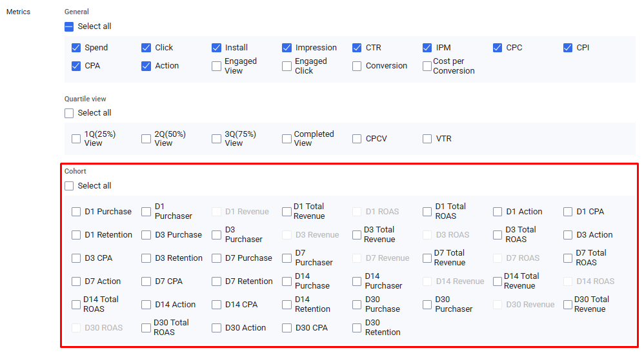Check the D3 Total ROAS box
The width and height of the screenshot is (644, 357).
coord(498,235)
